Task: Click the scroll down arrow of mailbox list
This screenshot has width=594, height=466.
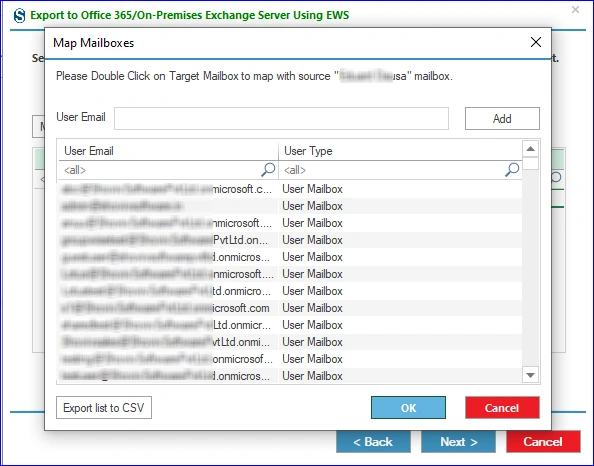Action: pos(530,375)
